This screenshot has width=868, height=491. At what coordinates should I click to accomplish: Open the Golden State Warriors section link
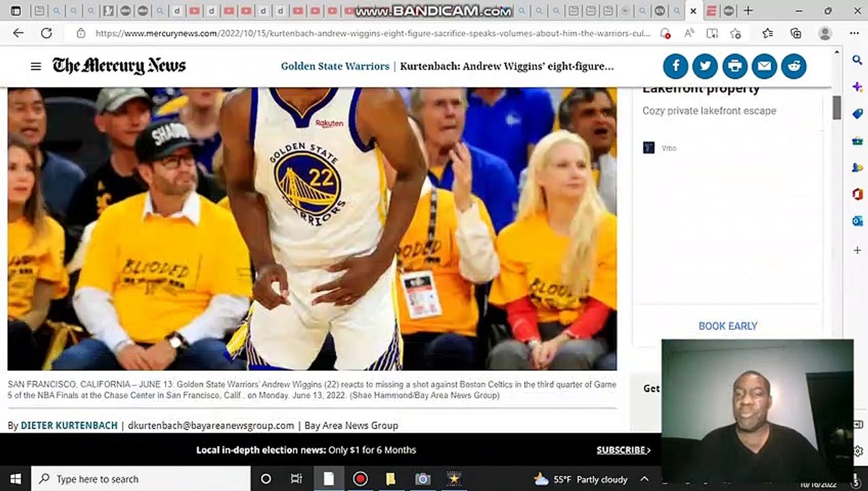(x=335, y=66)
